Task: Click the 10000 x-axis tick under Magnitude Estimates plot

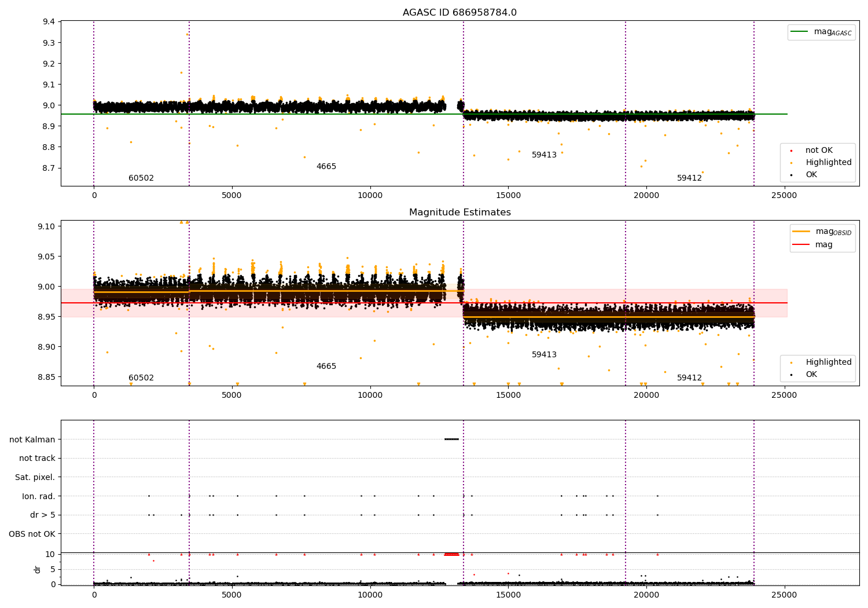Action: [370, 395]
